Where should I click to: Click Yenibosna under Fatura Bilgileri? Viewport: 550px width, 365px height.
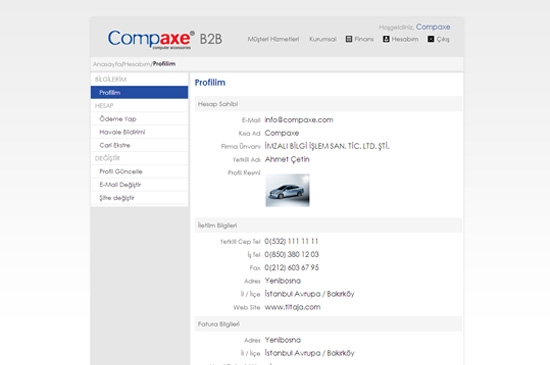coord(283,340)
